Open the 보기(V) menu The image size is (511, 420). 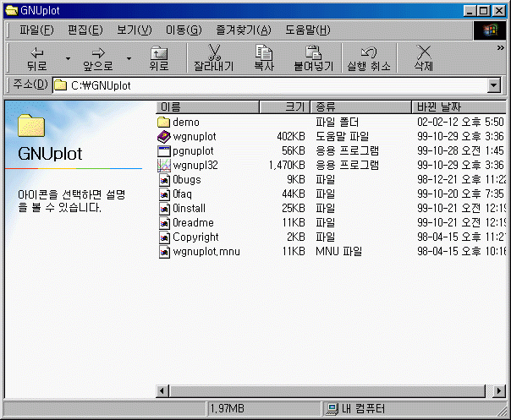[x=135, y=30]
